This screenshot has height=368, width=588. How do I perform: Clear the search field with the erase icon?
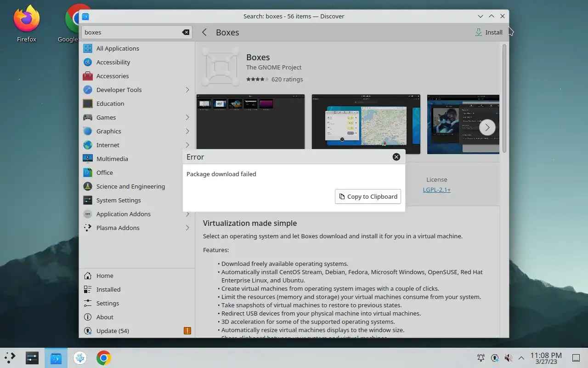(x=186, y=32)
